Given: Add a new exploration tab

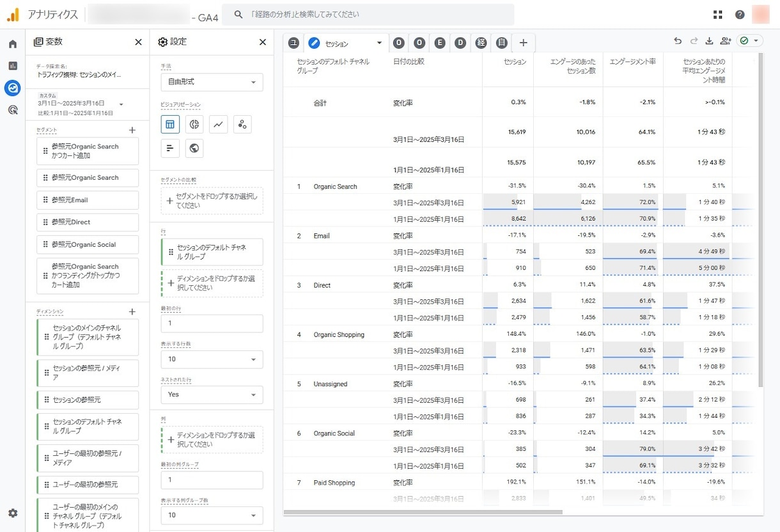Looking at the screenshot, I should 523,43.
